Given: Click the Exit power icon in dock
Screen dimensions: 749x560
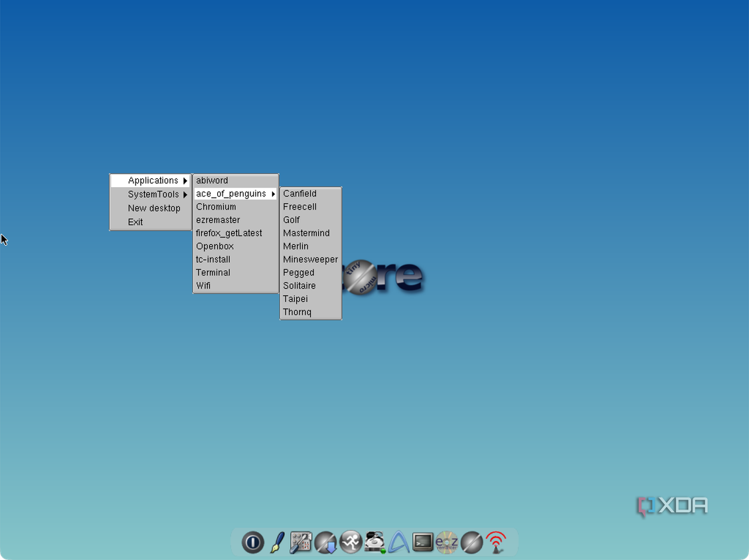Looking at the screenshot, I should coord(253,542).
